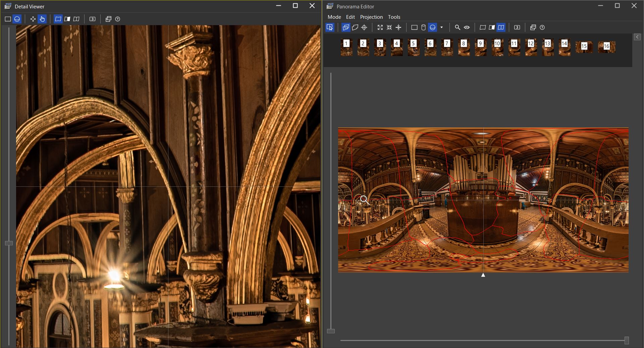Select source image thumbnail 3

point(380,47)
